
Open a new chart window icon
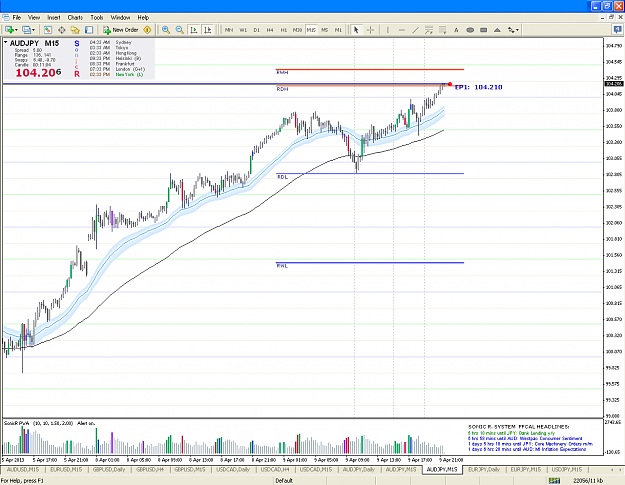pos(9,30)
